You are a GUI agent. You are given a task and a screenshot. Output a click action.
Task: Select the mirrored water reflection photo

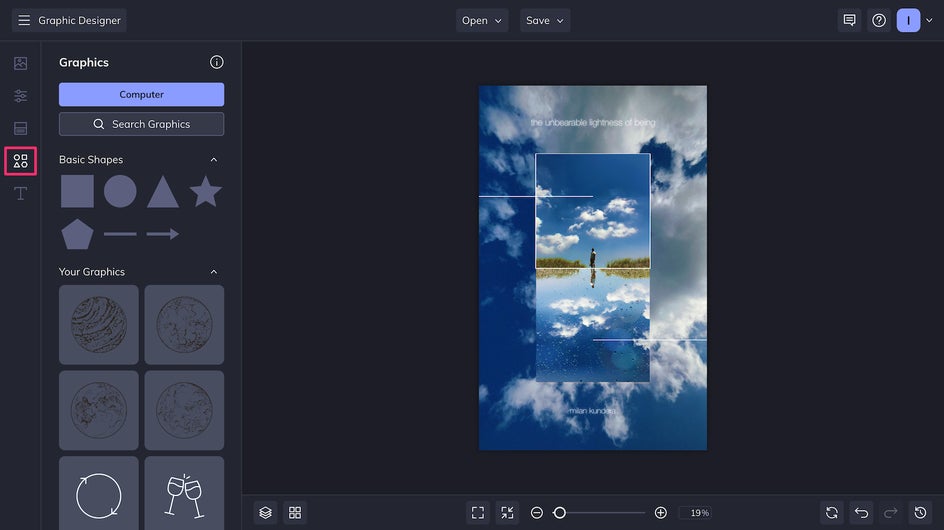(592, 325)
